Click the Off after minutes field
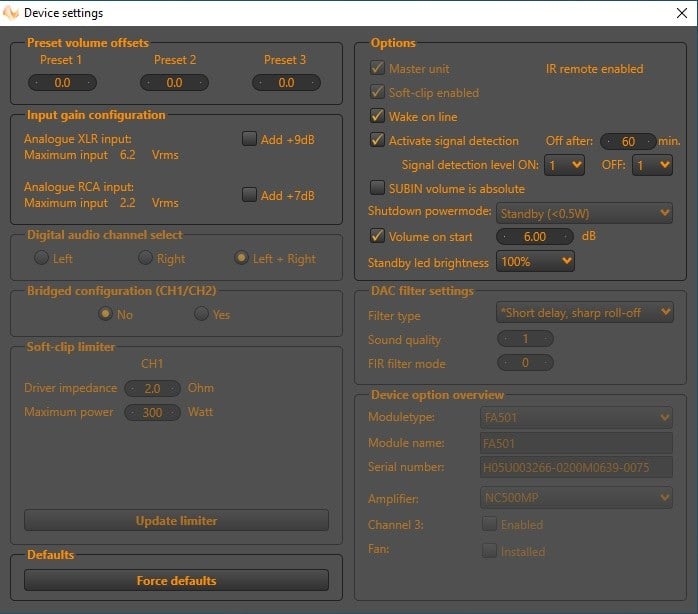Image resolution: width=698 pixels, height=614 pixels. pos(628,141)
